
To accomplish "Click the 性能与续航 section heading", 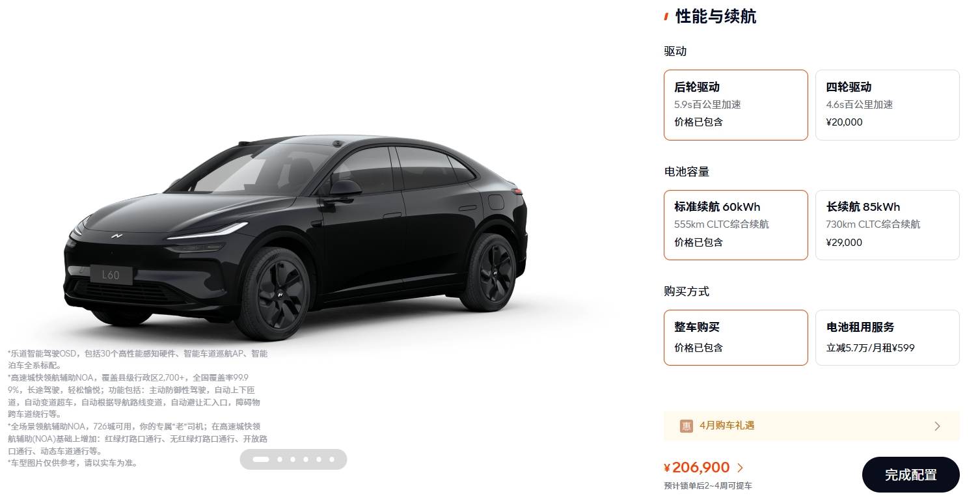I will [x=716, y=16].
